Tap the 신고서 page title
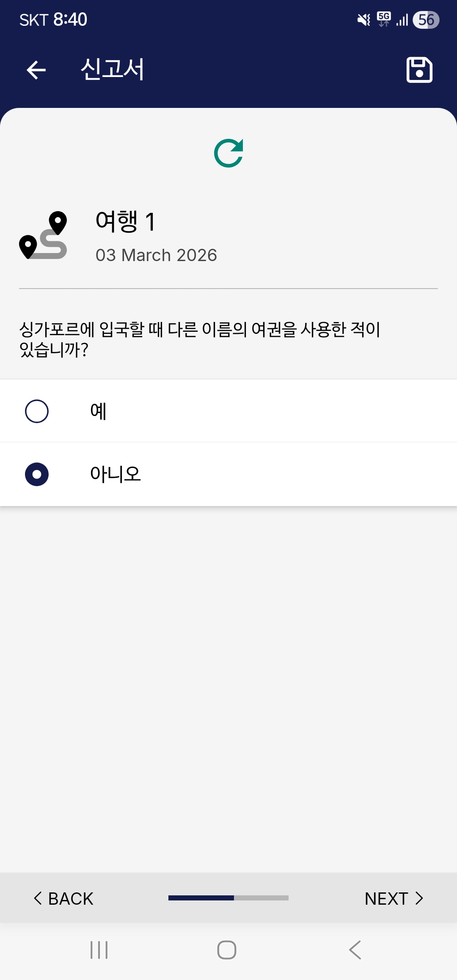This screenshot has height=980, width=457. coord(113,69)
